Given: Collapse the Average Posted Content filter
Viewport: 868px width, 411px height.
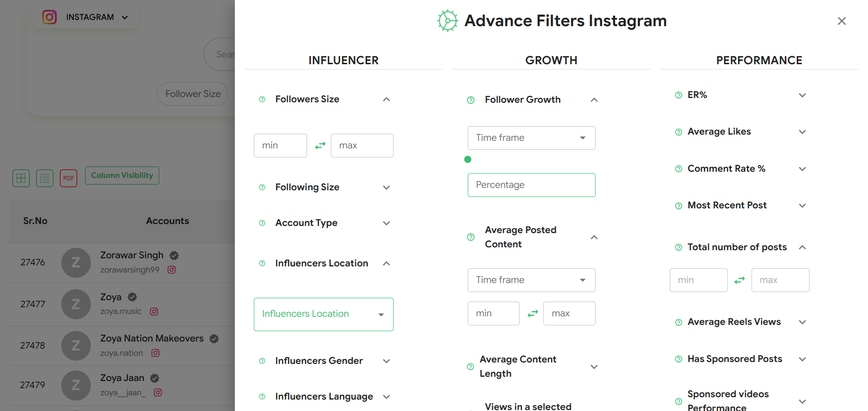Looking at the screenshot, I should [x=594, y=237].
